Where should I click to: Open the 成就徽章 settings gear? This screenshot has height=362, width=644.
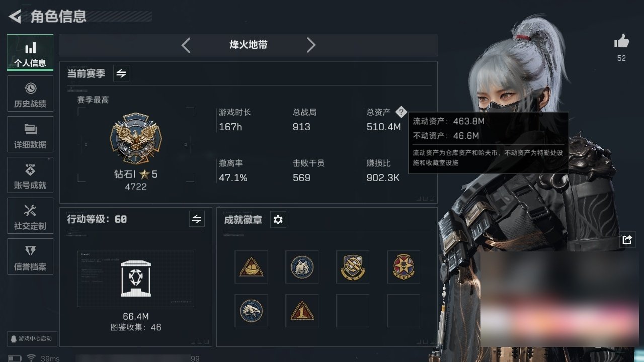[278, 220]
